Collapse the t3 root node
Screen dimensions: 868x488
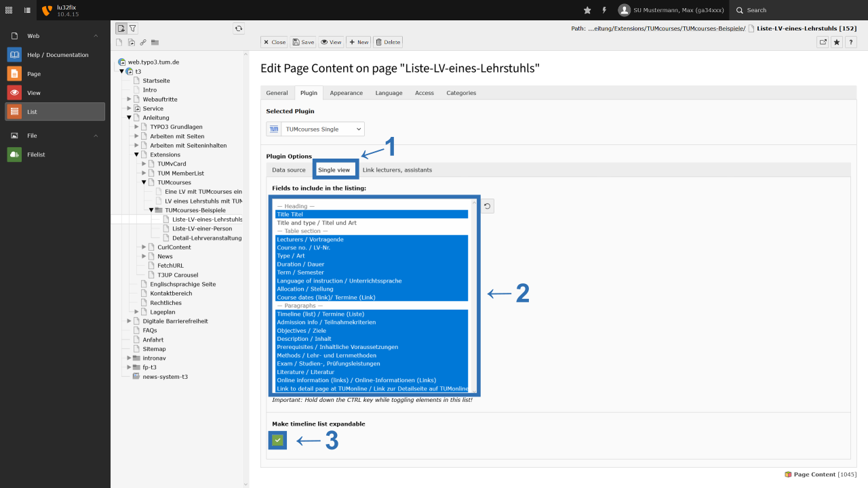[x=122, y=71]
